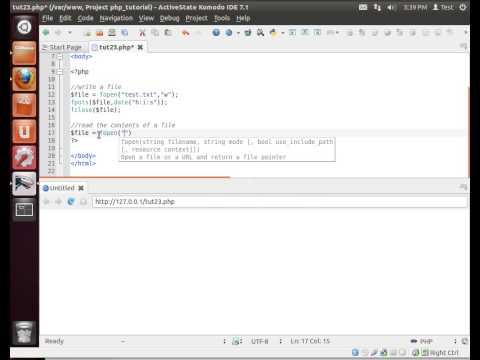
Task: Click the network indicator in top panel
Action: [x=377, y=7]
